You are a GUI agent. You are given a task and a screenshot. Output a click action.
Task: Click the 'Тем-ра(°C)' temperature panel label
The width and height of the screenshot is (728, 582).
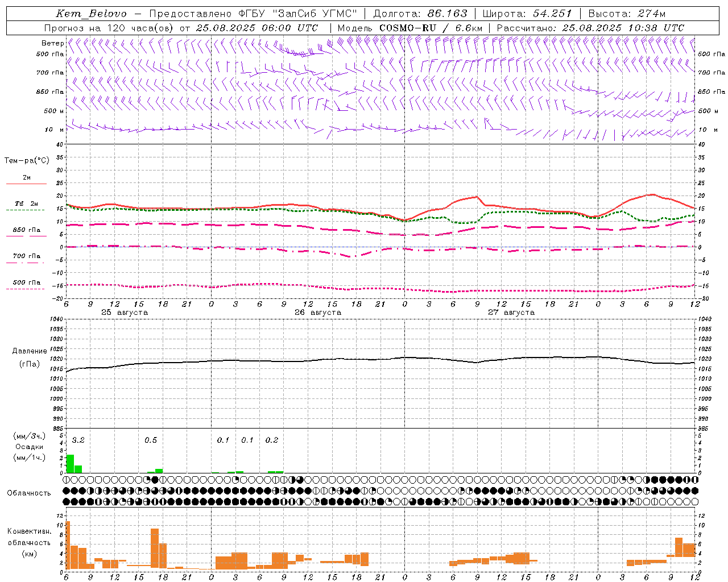point(27,160)
